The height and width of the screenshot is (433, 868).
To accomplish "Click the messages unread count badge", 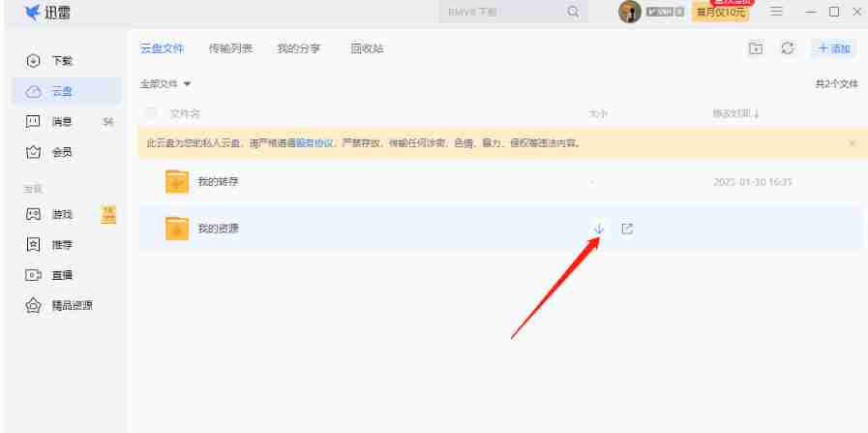I will point(108,122).
